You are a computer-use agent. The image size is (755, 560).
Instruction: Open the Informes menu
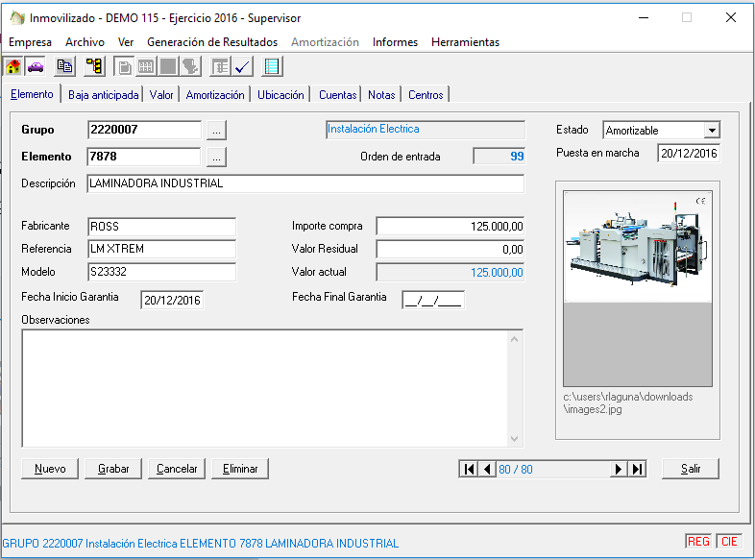tap(395, 42)
